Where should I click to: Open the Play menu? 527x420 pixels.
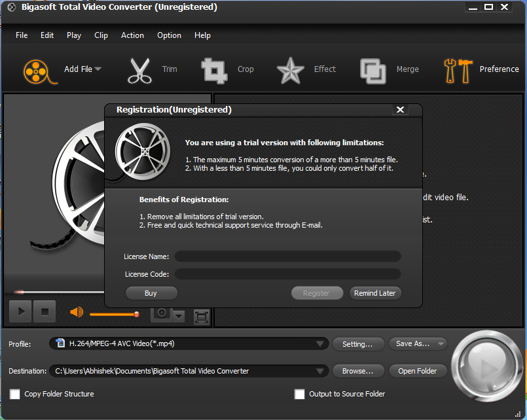(74, 35)
